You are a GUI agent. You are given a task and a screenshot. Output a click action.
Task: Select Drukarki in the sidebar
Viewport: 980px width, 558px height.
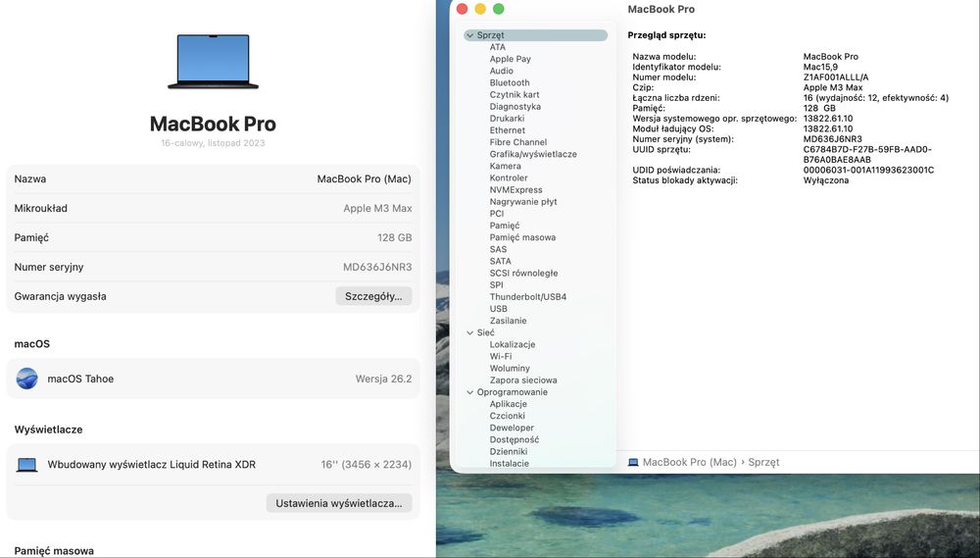pyautogui.click(x=507, y=119)
